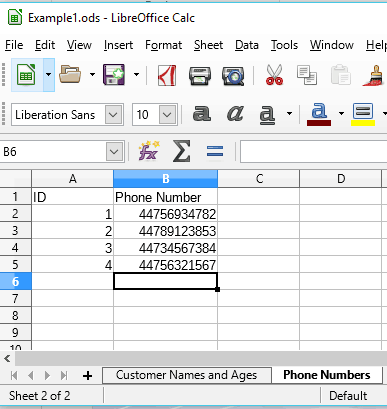Expand the underline style arrow
387x409 pixels.
(289, 114)
